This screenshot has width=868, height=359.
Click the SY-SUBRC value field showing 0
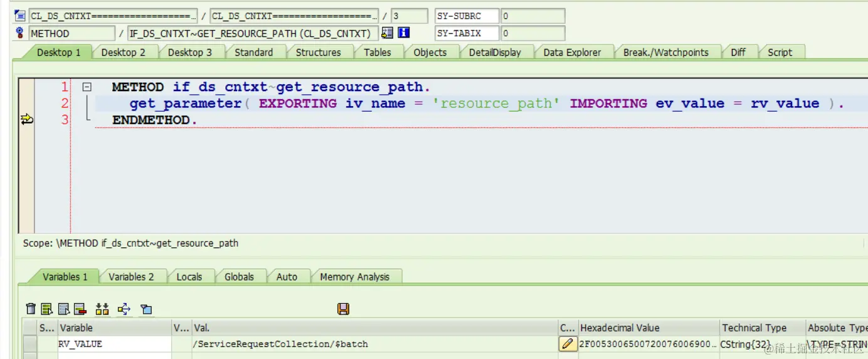click(x=532, y=16)
